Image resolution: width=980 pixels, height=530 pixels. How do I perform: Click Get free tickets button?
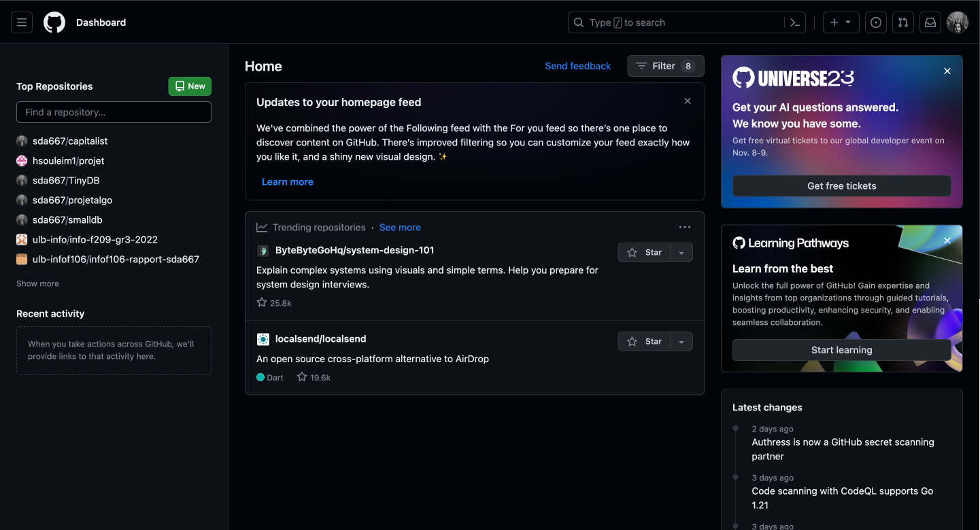[x=842, y=186]
